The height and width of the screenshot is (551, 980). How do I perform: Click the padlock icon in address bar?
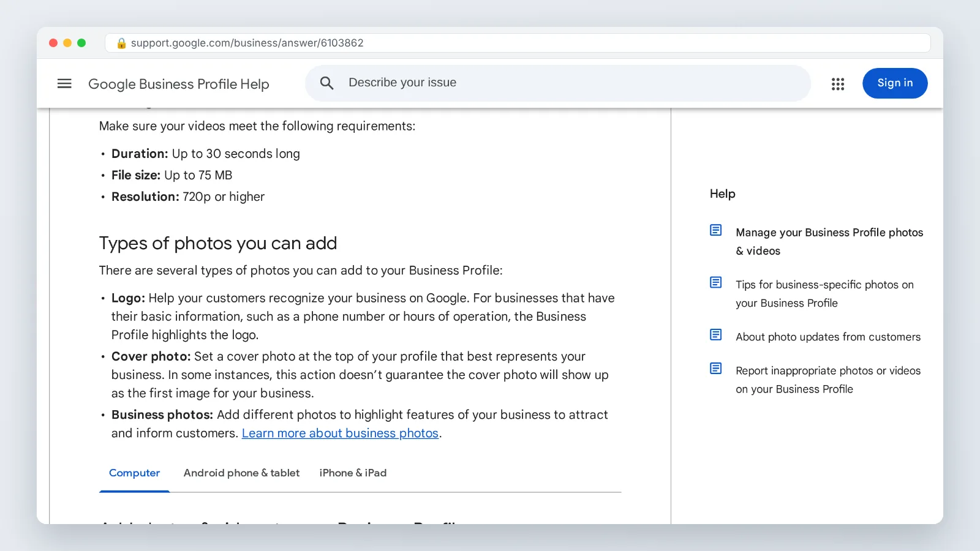click(x=121, y=43)
